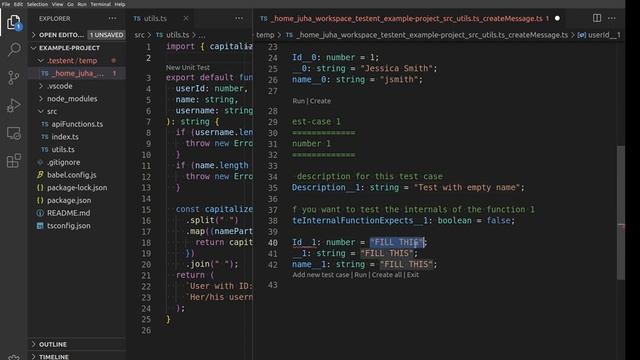Open Run and Debug view
The width and height of the screenshot is (640, 360).
14,105
